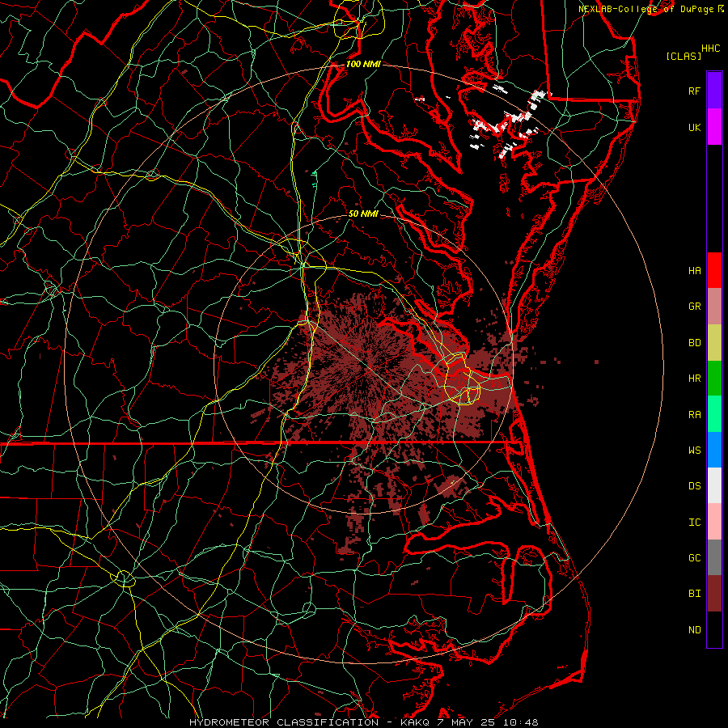Click the "100 NMI" range ring label
This screenshot has width=728, height=728.
pos(363,64)
